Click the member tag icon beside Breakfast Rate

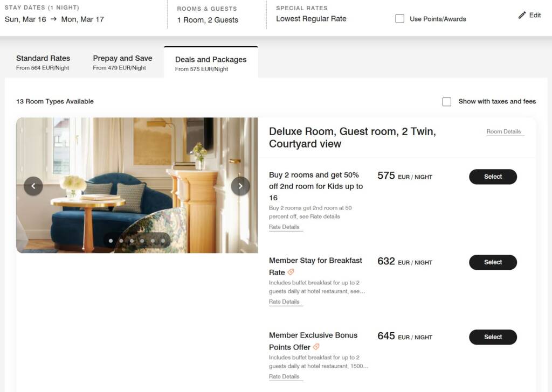point(291,272)
